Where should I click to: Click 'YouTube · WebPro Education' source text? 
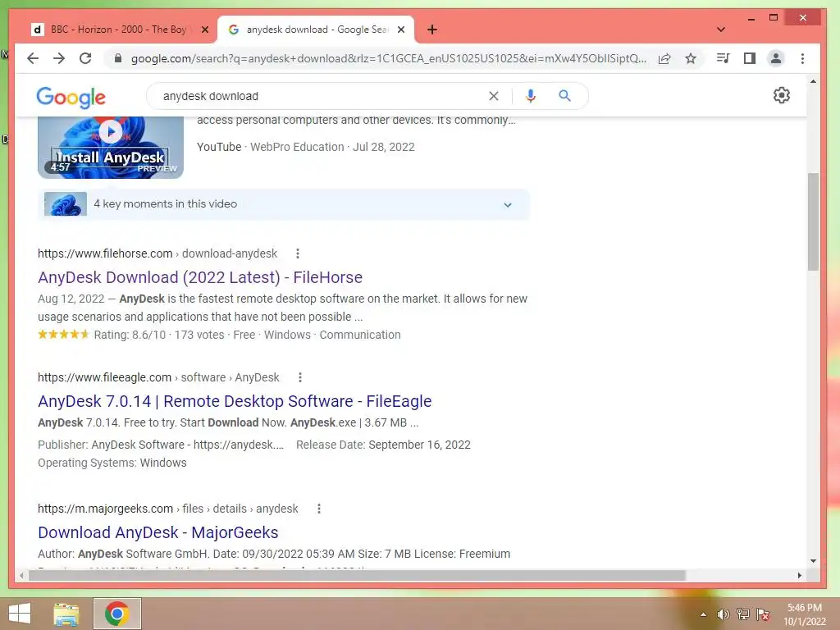[270, 147]
